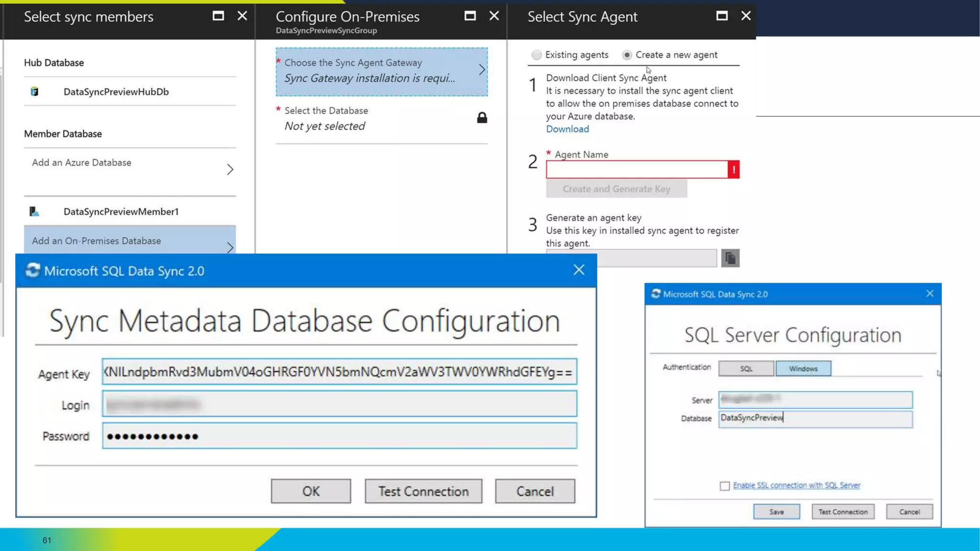
Task: Click the SQL Server Configuration dialog title icon
Action: coord(656,294)
